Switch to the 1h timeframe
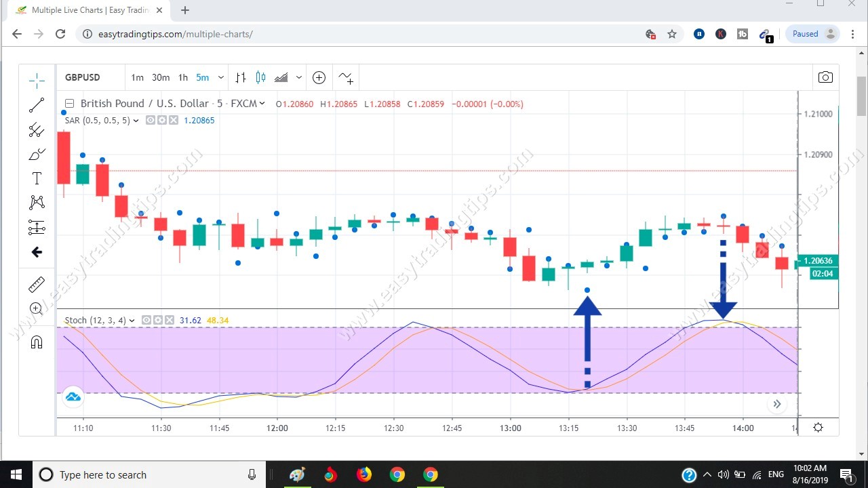This screenshot has height=488, width=868. [182, 77]
